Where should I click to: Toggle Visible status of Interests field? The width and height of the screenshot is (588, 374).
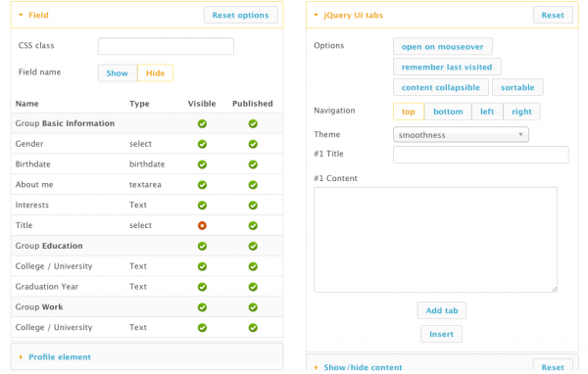[x=202, y=206]
